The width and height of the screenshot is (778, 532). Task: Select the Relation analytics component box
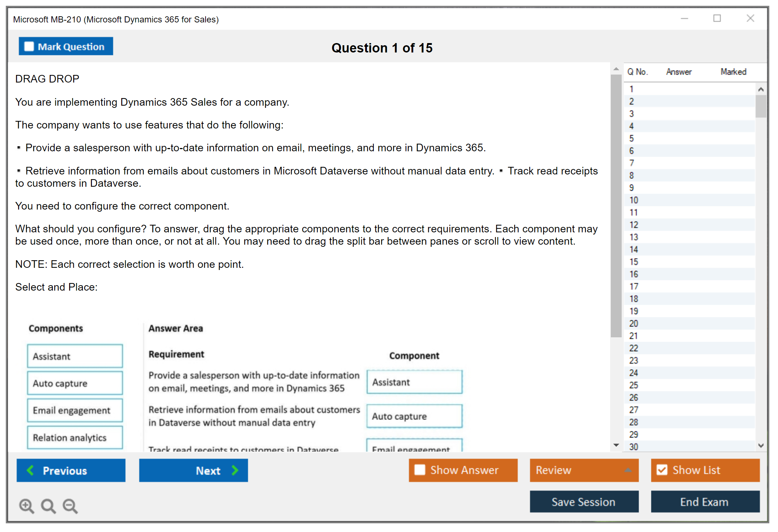pyautogui.click(x=75, y=438)
